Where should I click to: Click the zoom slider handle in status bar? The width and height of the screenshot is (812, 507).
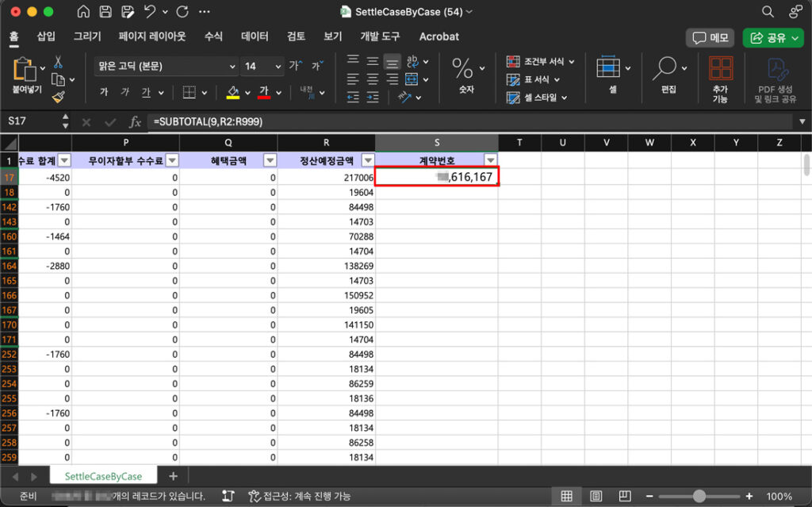coord(699,496)
